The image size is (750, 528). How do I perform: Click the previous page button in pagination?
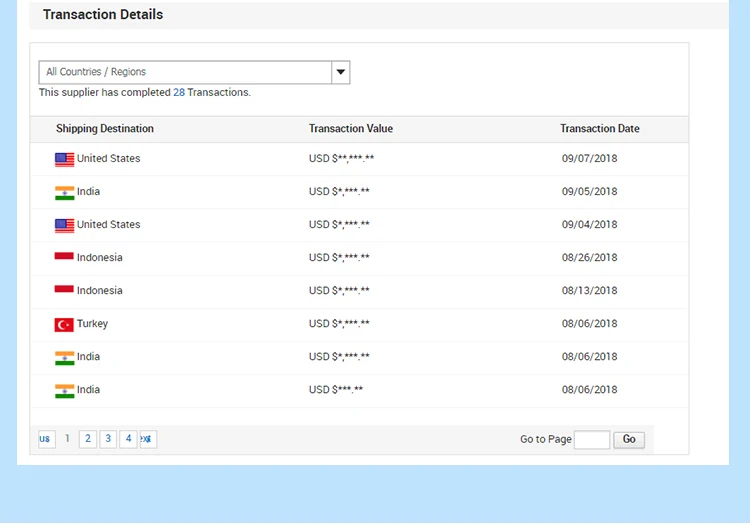point(46,439)
